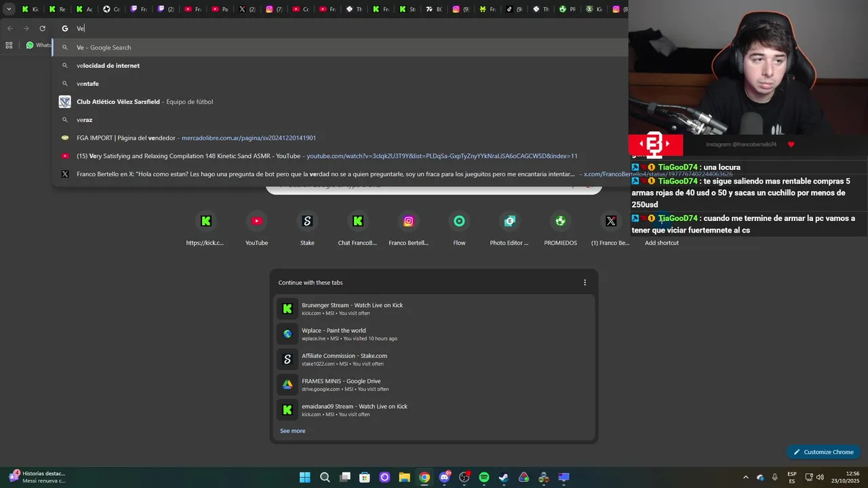Switch to the YouTube tab labeled Pa
Viewport: 868px width, 488px height.
(220, 9)
